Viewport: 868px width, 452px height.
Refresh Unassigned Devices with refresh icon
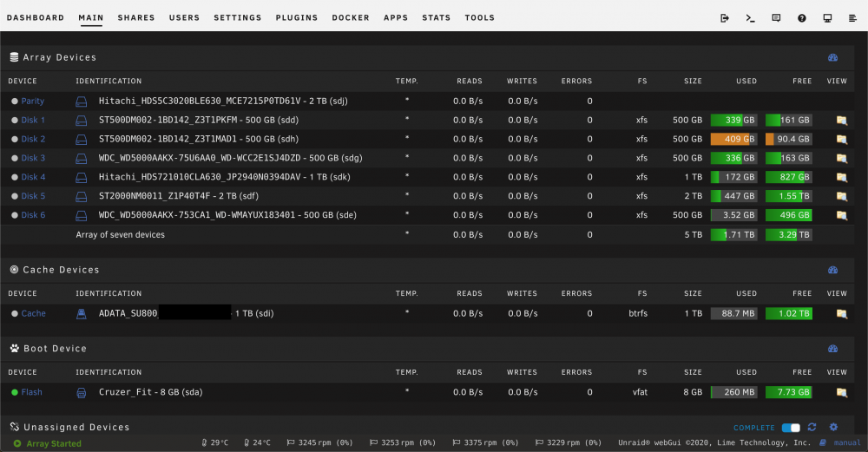tap(812, 427)
